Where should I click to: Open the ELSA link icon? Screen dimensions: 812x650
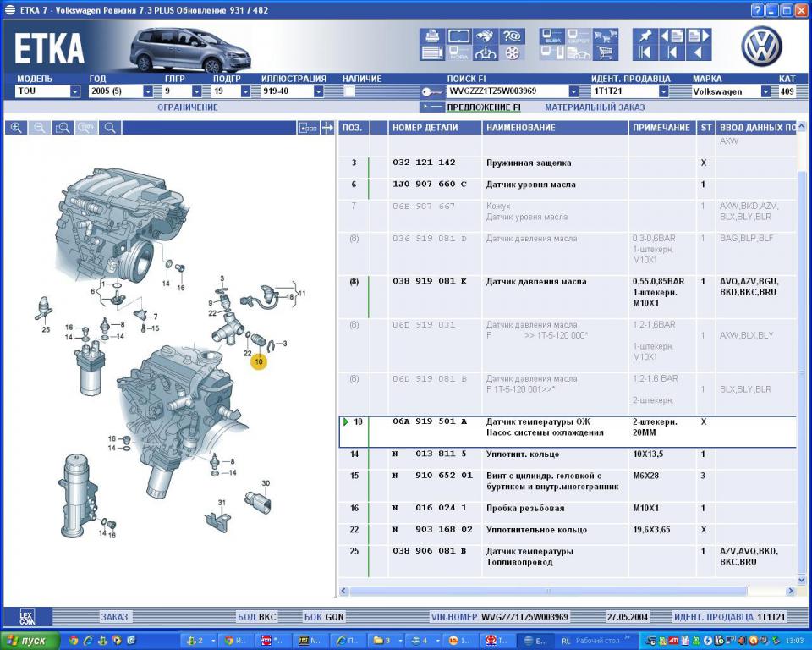tap(552, 36)
